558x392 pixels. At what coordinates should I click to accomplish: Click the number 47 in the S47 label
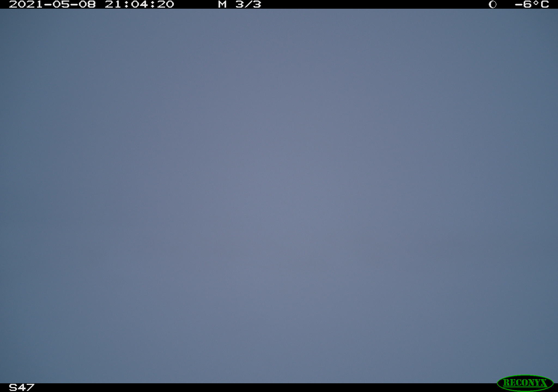(x=26, y=387)
